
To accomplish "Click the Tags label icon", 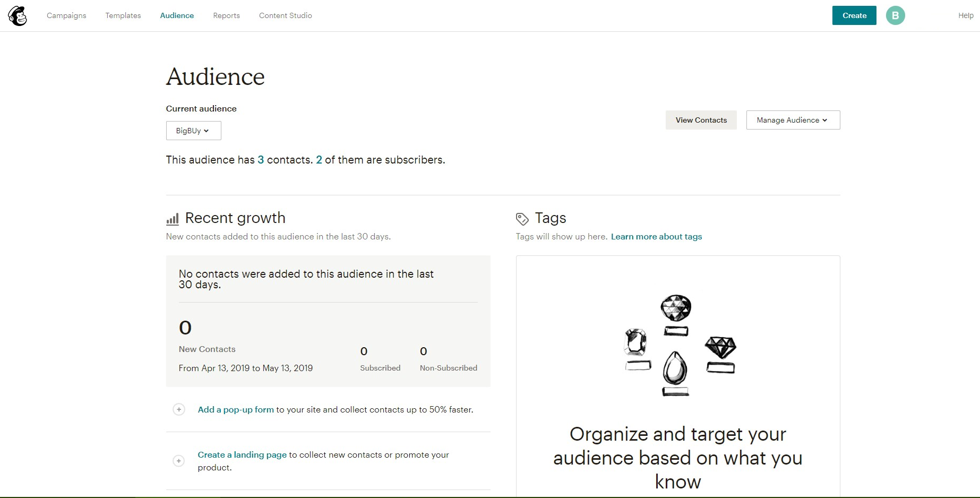I will point(522,219).
